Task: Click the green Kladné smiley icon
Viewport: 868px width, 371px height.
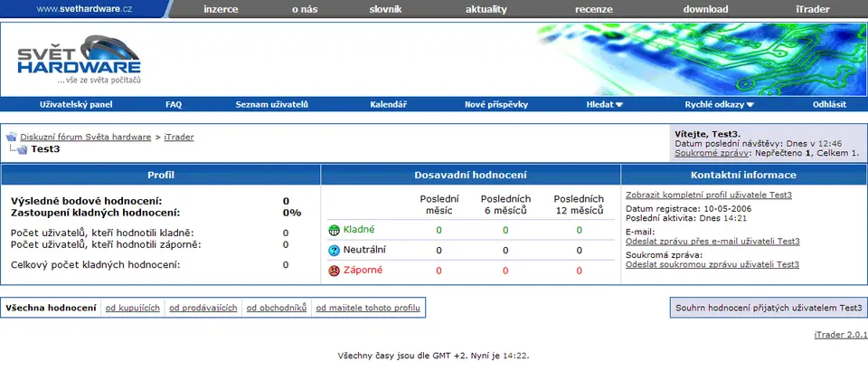Action: click(x=335, y=230)
